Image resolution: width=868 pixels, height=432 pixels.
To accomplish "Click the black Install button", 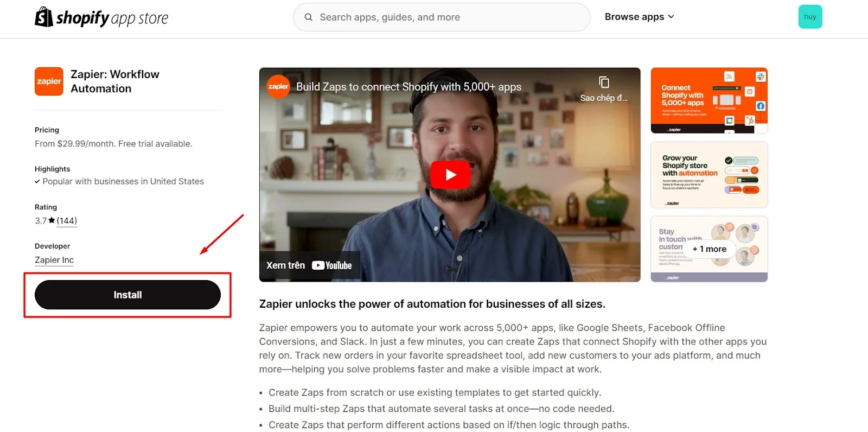I will 127,295.
